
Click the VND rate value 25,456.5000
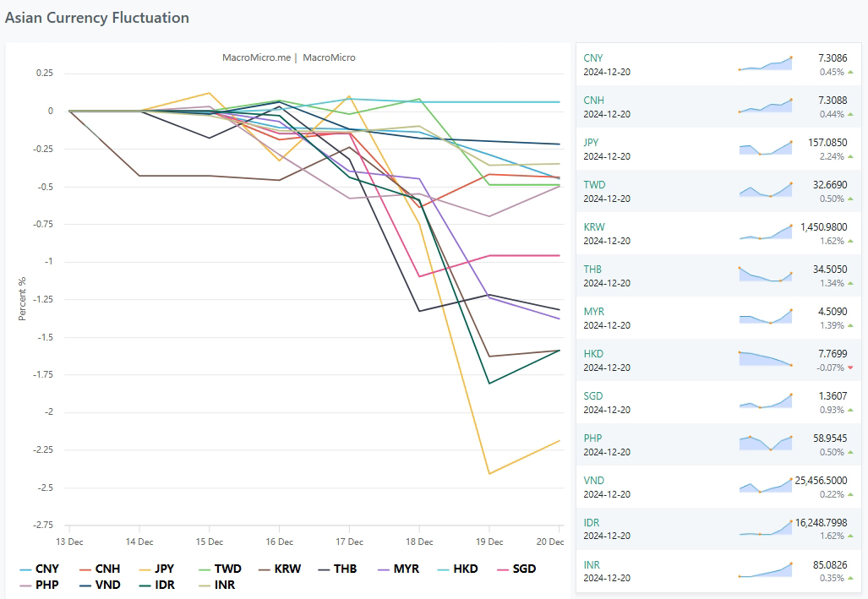pyautogui.click(x=821, y=480)
